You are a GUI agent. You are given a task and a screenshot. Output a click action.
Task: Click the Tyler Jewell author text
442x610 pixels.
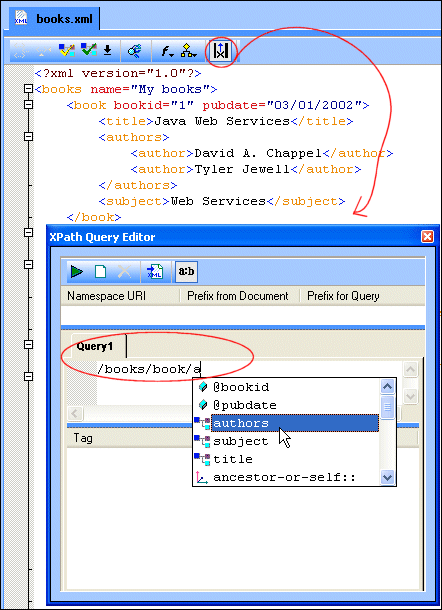coord(242,169)
